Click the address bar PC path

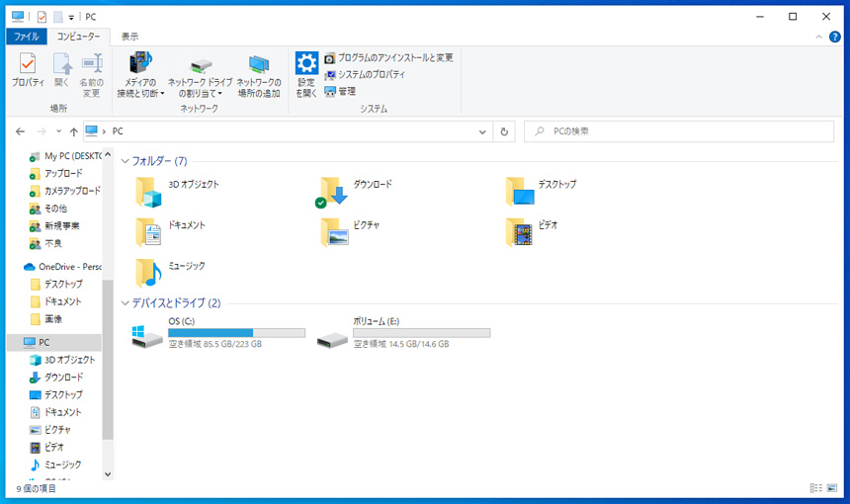118,131
